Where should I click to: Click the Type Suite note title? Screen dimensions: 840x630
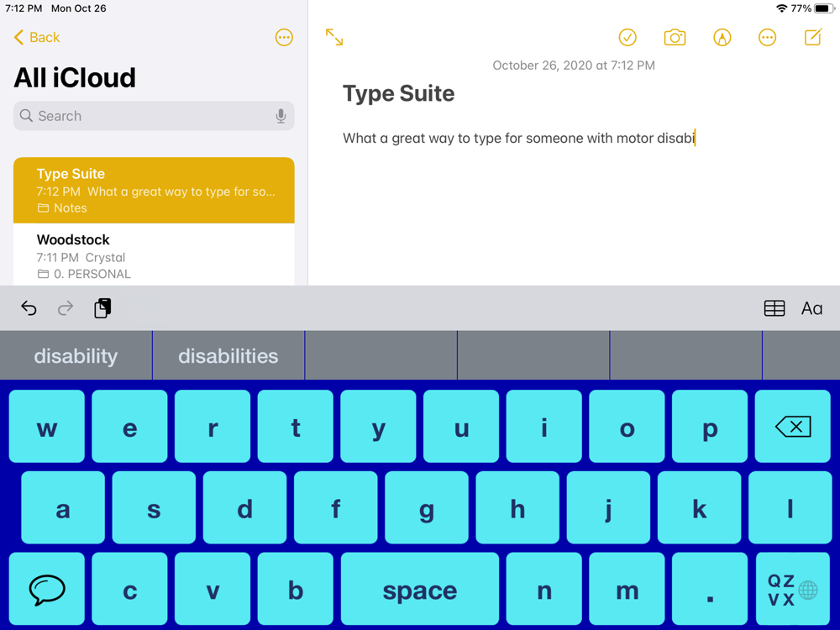click(398, 94)
